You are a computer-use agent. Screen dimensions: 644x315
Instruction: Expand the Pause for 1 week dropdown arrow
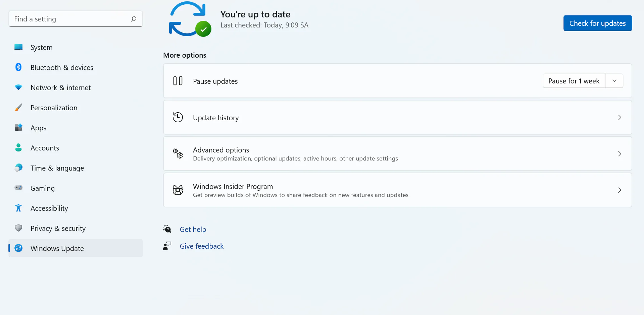[x=614, y=81]
